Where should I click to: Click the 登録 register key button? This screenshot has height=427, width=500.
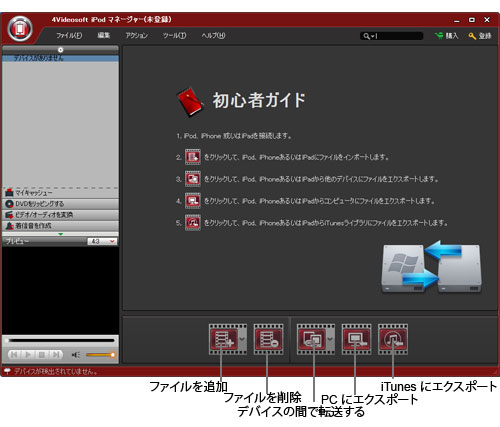click(x=480, y=36)
